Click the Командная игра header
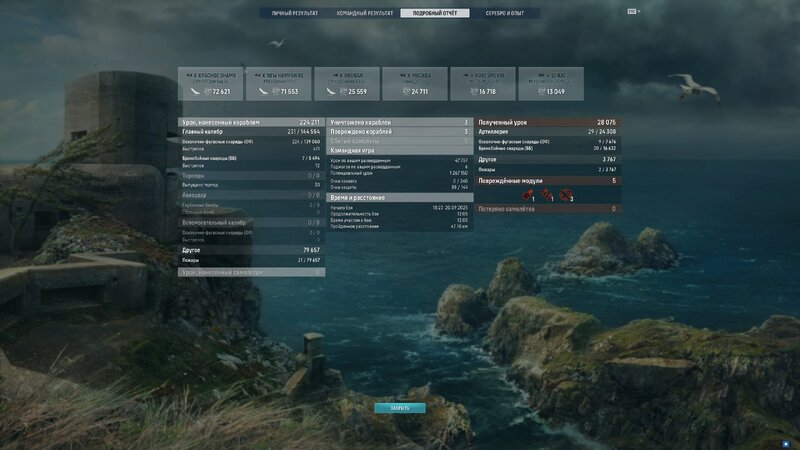 (x=399, y=151)
